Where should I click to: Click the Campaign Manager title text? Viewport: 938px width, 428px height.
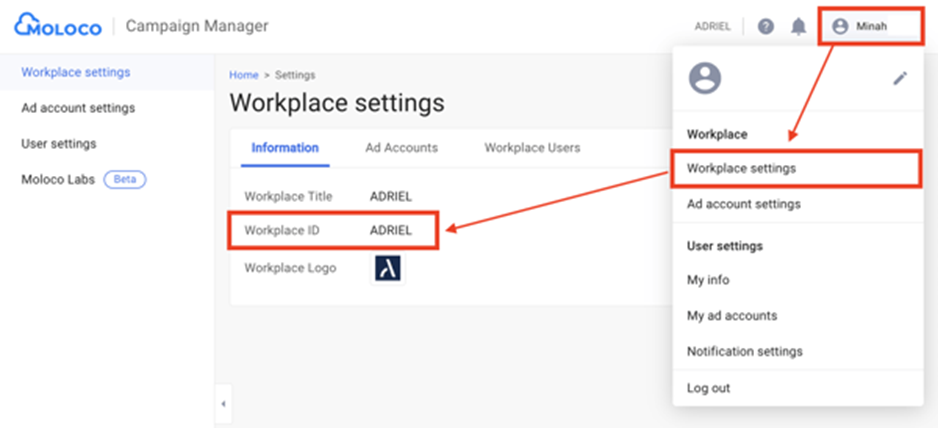(x=197, y=26)
